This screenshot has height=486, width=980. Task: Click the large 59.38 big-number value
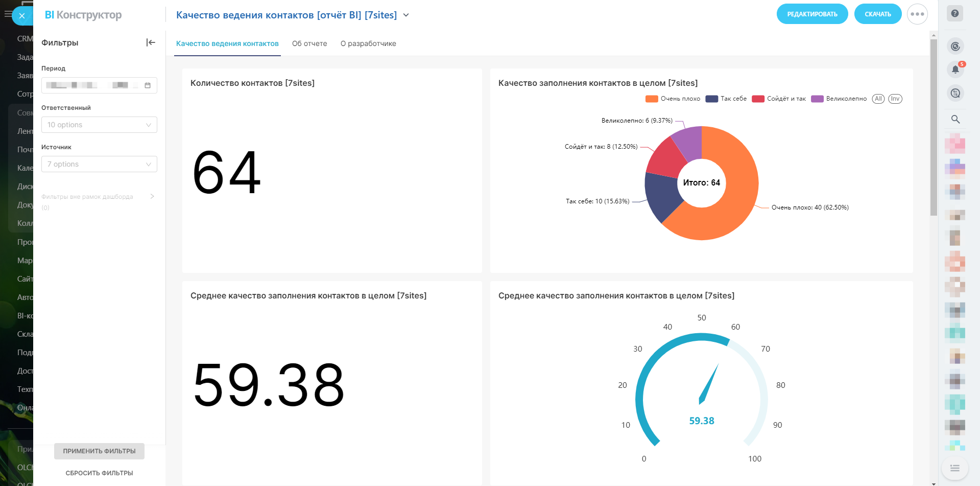tap(269, 385)
